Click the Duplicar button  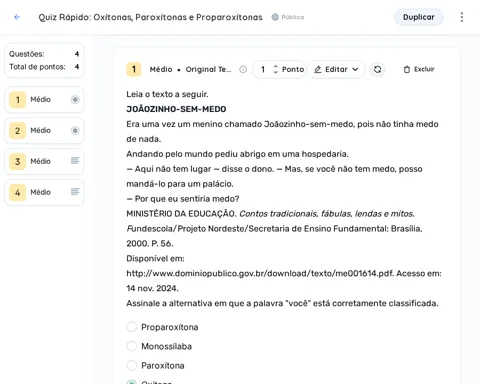tap(419, 17)
